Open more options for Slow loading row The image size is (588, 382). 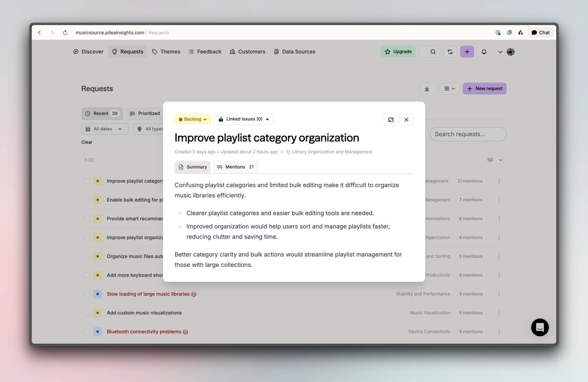pos(499,294)
